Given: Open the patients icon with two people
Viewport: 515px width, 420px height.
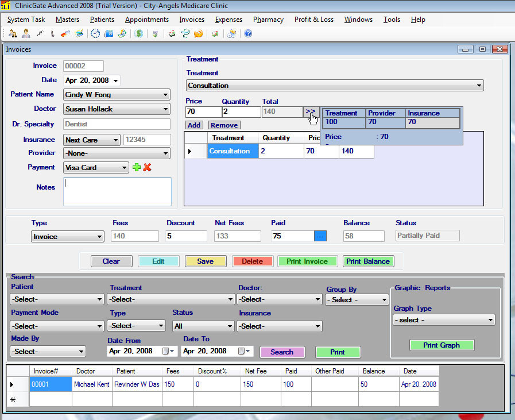Looking at the screenshot, I should (x=13, y=33).
